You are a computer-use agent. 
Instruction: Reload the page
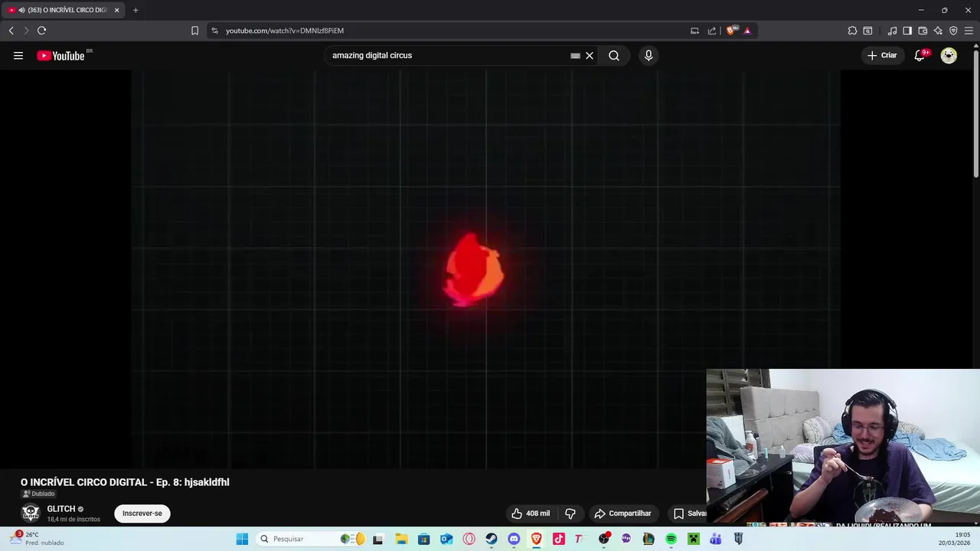(41, 31)
